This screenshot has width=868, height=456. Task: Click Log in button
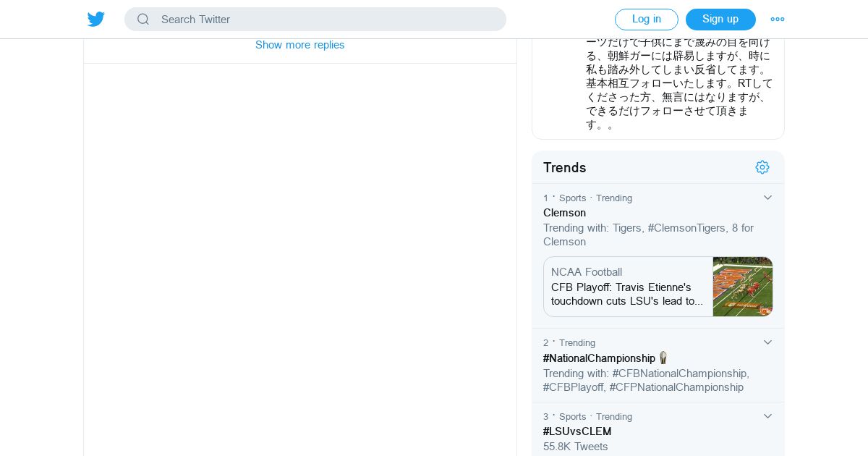click(x=646, y=20)
